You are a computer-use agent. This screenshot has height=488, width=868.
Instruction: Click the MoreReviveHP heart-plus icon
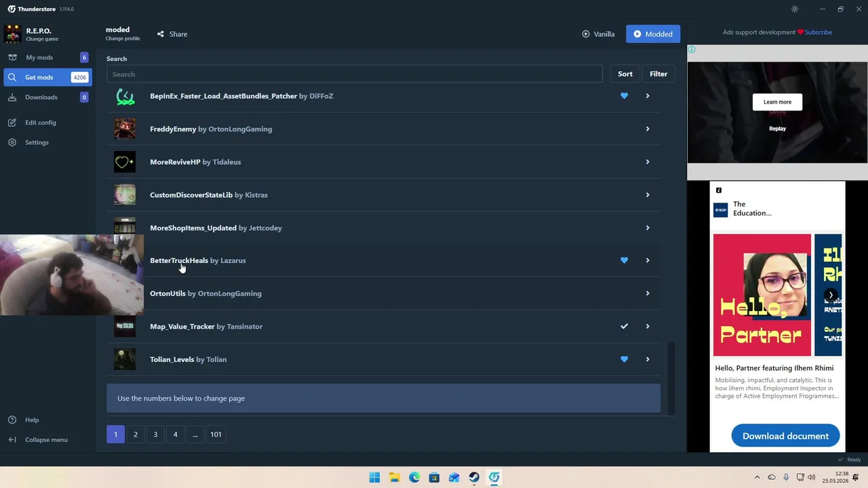point(125,162)
